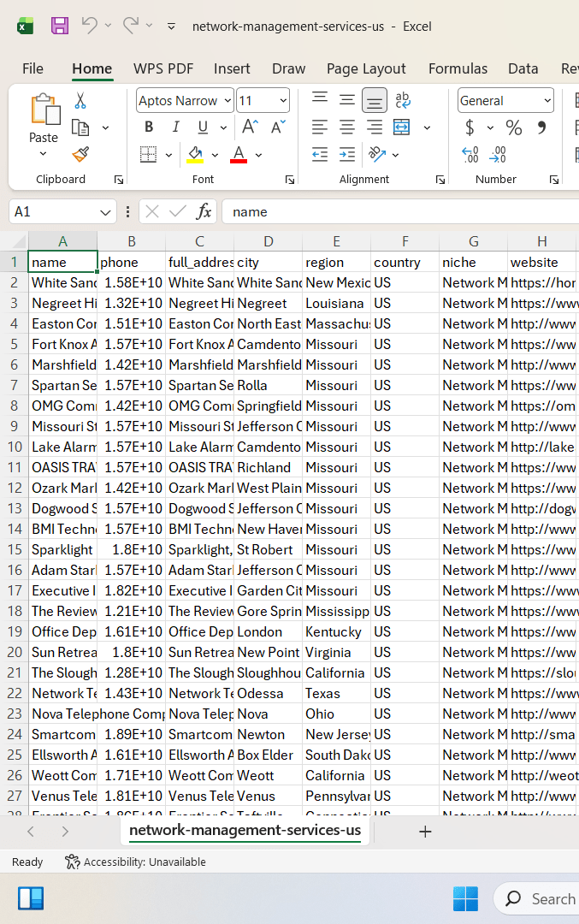Activate the Format Painter brush

click(80, 154)
